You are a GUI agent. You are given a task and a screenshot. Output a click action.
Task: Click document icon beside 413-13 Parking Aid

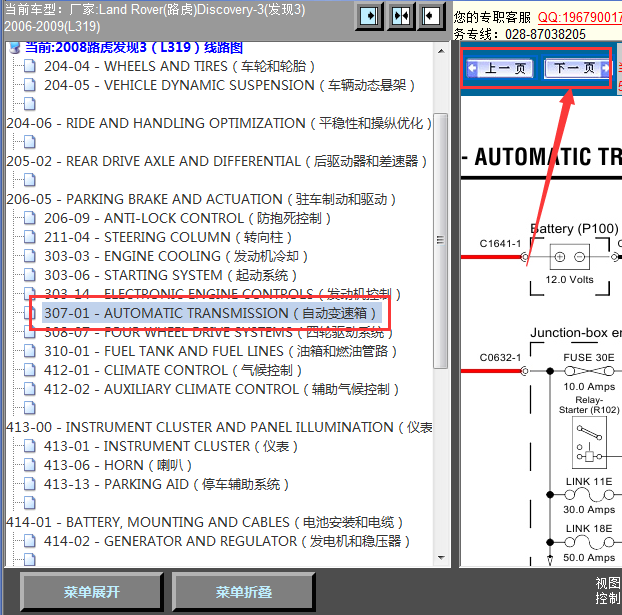click(x=30, y=483)
